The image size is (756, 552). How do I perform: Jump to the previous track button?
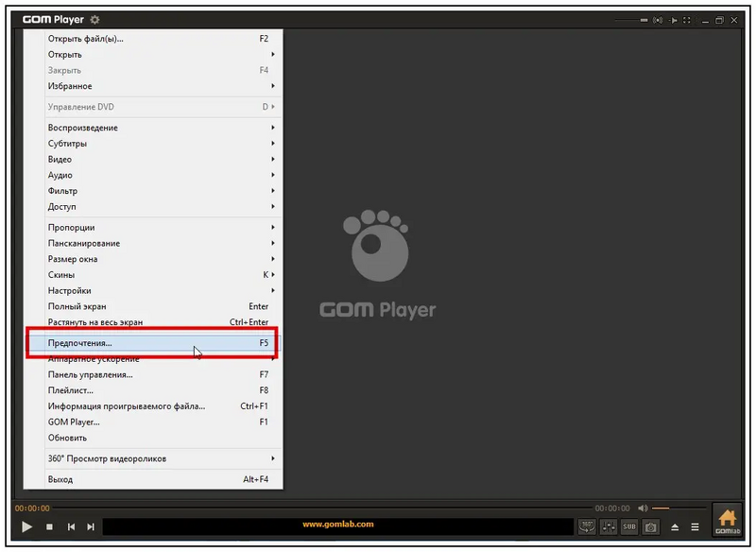point(71,526)
